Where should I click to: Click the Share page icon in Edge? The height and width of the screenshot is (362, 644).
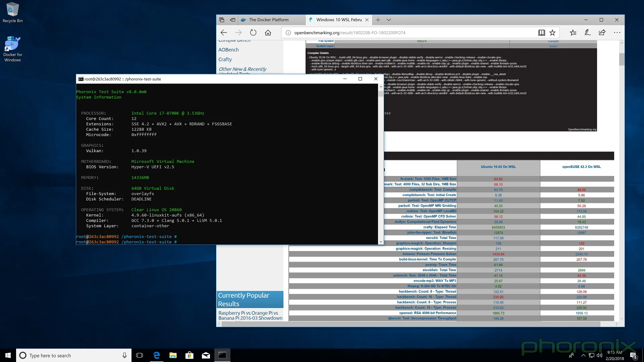point(602,33)
